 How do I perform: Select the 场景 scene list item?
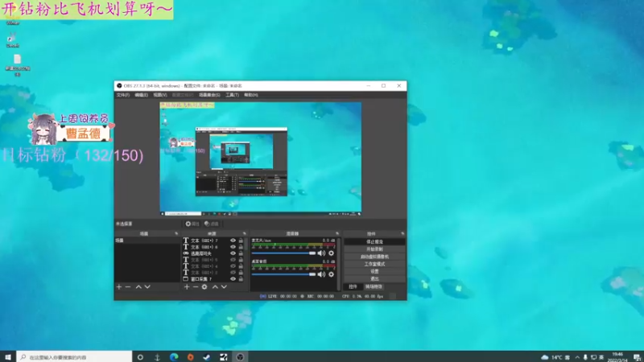point(147,241)
